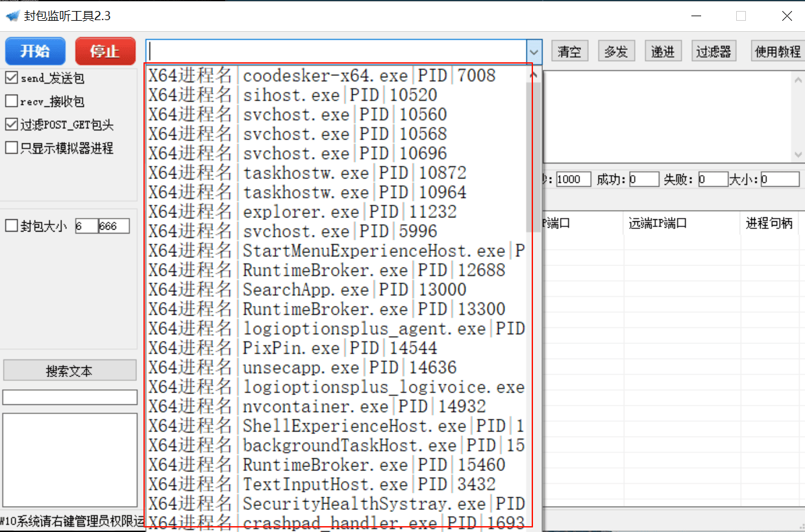
Task: Click the blue 开始 start button
Action: click(x=35, y=51)
